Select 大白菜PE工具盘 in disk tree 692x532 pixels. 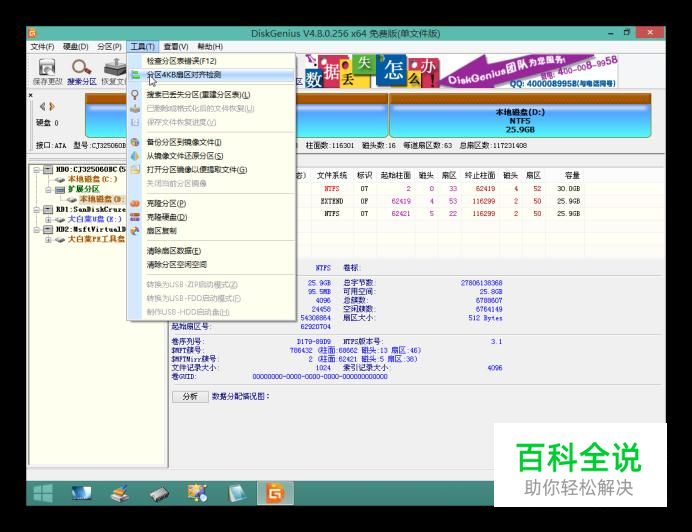click(96, 240)
